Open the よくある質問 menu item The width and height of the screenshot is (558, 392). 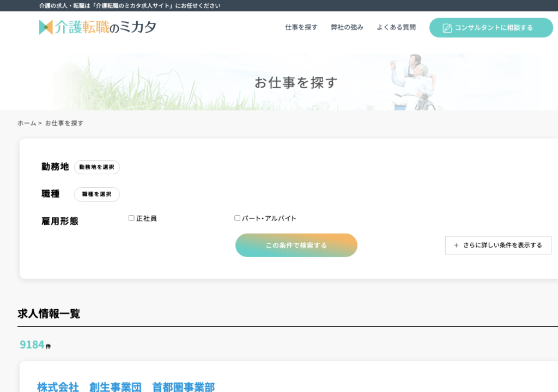click(x=396, y=27)
